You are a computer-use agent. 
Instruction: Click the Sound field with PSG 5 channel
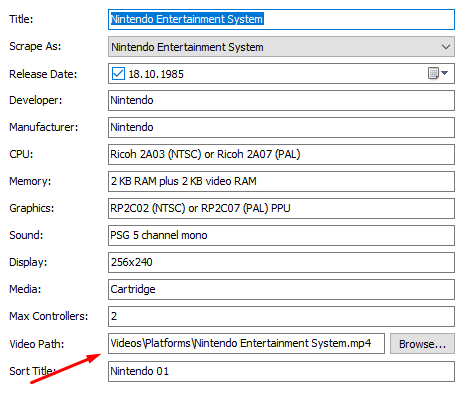pyautogui.click(x=281, y=235)
